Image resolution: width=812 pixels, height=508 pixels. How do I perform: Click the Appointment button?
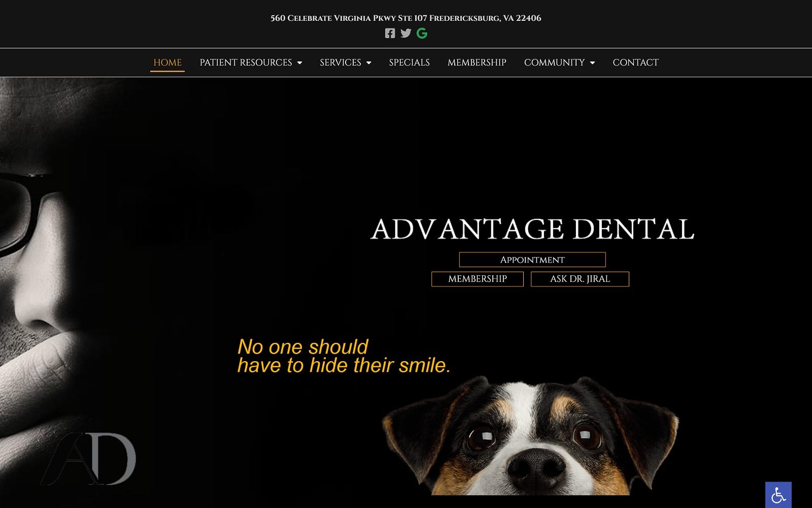tap(532, 260)
